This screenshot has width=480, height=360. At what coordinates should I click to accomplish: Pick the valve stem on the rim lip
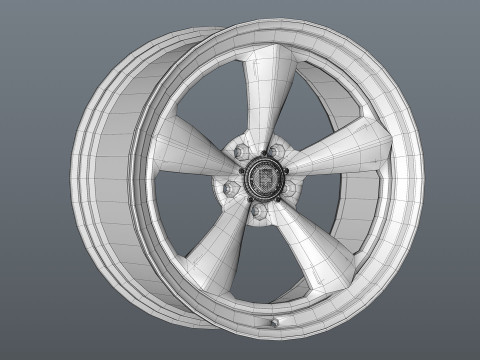pyautogui.click(x=275, y=322)
